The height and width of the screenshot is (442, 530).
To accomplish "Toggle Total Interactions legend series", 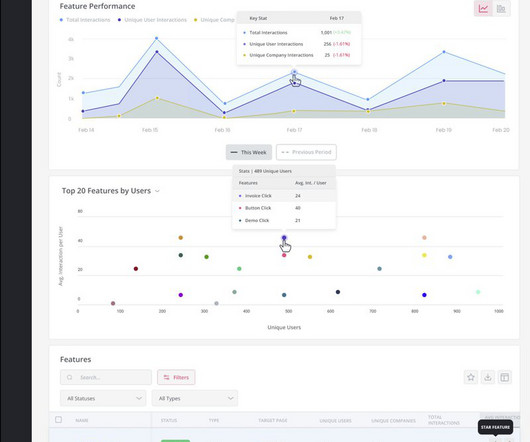I will pyautogui.click(x=85, y=20).
